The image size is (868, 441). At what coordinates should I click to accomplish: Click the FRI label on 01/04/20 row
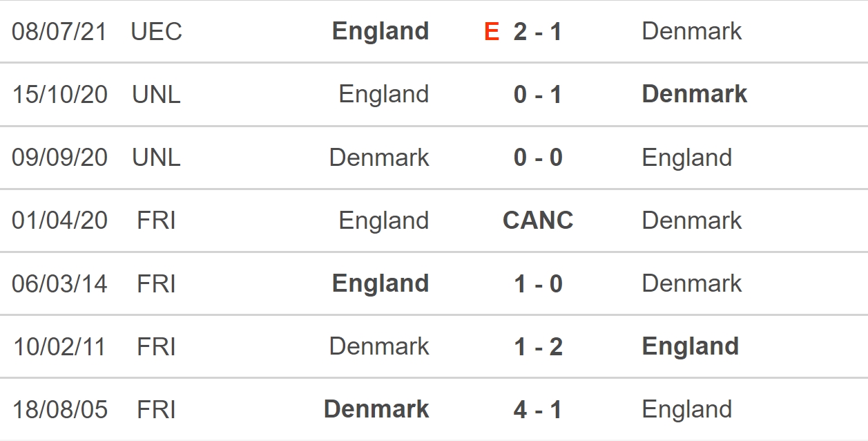pos(157,220)
